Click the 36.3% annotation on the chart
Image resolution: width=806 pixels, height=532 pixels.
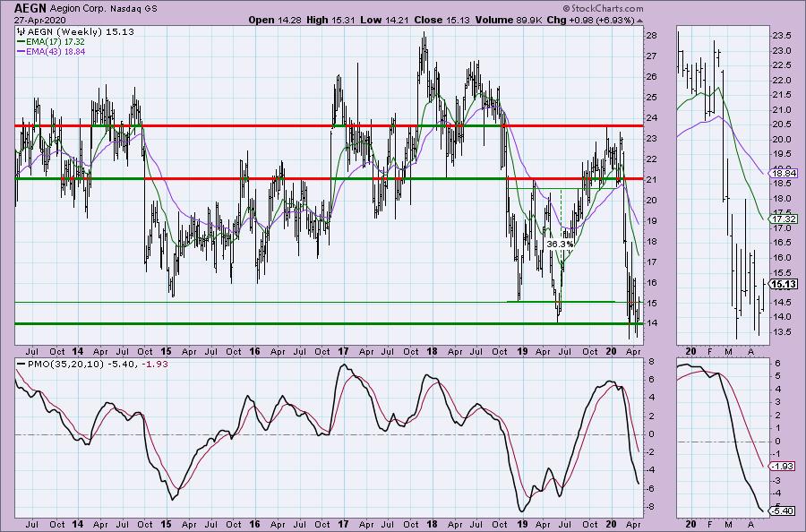pos(560,245)
